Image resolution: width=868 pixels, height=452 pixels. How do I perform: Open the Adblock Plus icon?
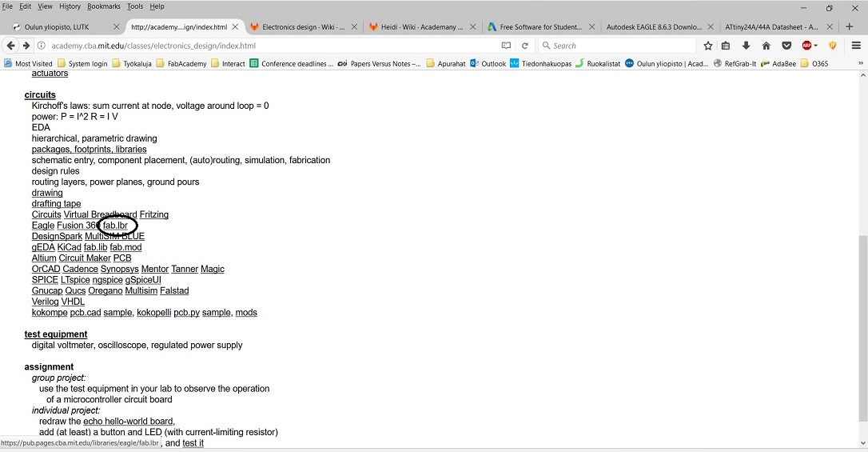pos(806,46)
